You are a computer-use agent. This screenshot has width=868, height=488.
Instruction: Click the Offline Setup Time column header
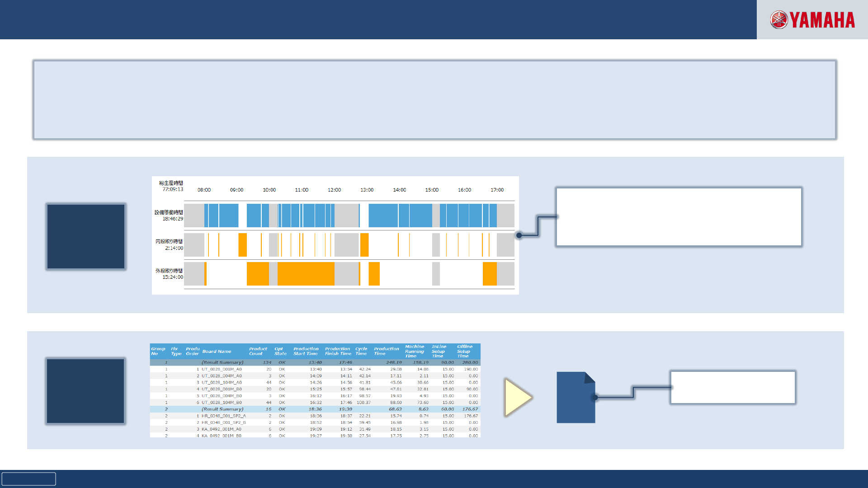pos(464,352)
